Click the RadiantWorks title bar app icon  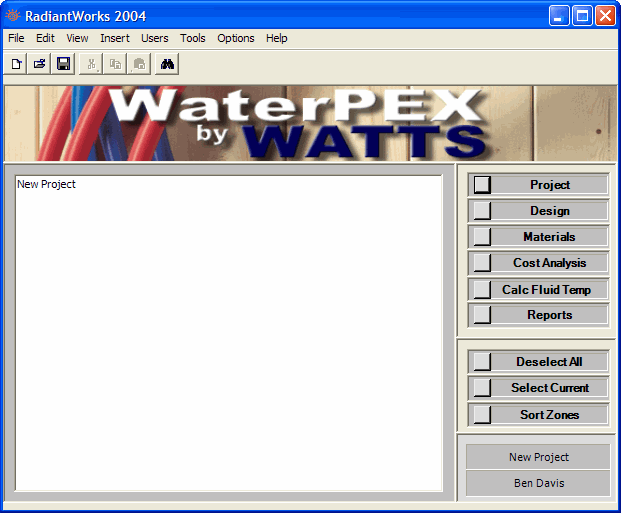click(13, 16)
